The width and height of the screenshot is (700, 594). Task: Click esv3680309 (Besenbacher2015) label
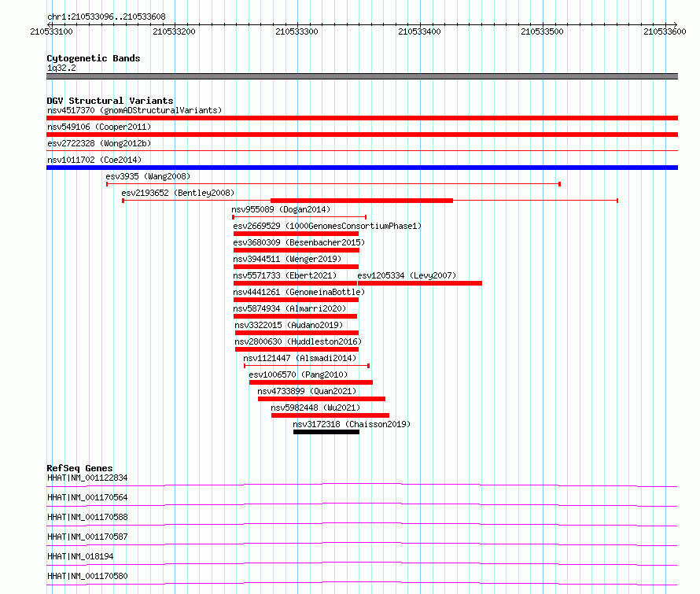point(299,242)
